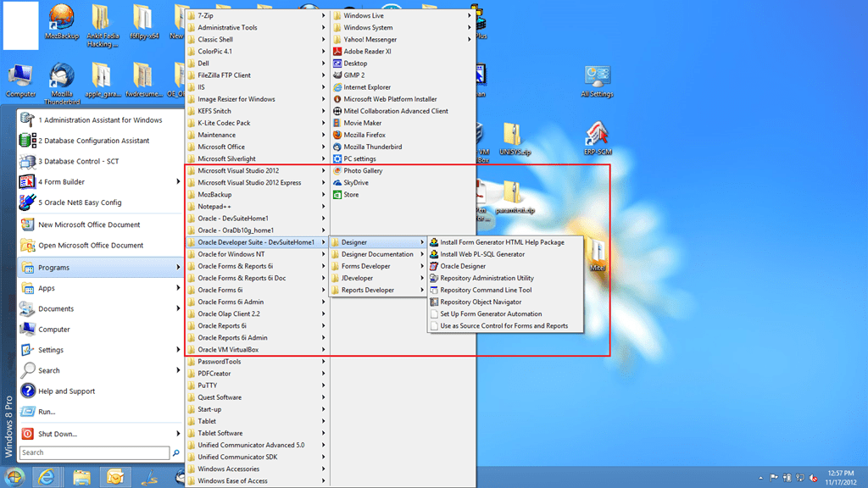The image size is (868, 488).
Task: Click the Start orb button
Action: tap(14, 477)
